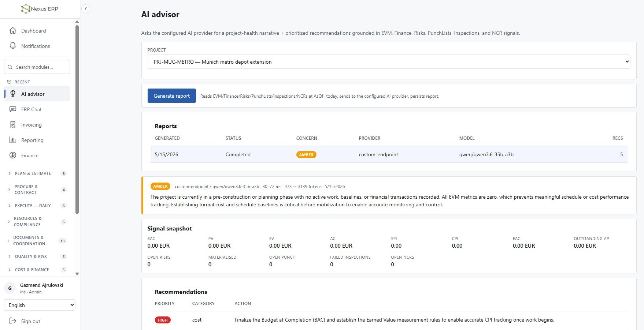Click the Sign out arrow icon
The image size is (644, 330).
13,321
